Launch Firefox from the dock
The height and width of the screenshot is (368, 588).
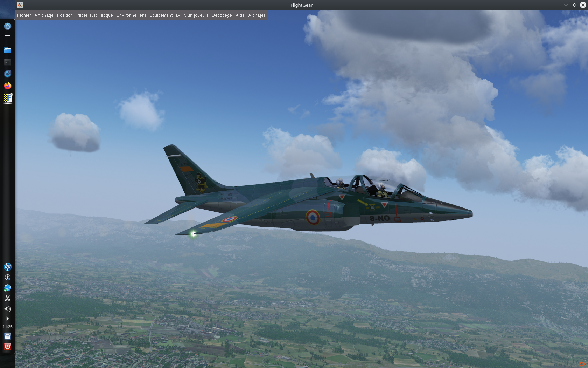click(8, 86)
